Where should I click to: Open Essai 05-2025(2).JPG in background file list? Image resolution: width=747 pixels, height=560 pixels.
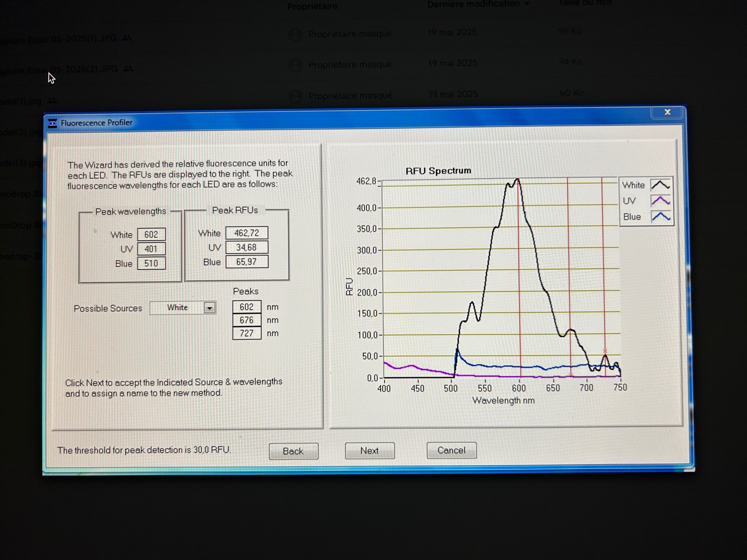tap(59, 70)
